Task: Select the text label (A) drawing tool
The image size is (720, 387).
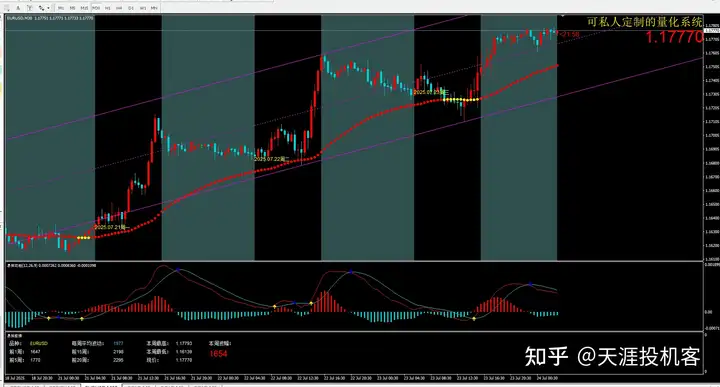Action: point(18,8)
